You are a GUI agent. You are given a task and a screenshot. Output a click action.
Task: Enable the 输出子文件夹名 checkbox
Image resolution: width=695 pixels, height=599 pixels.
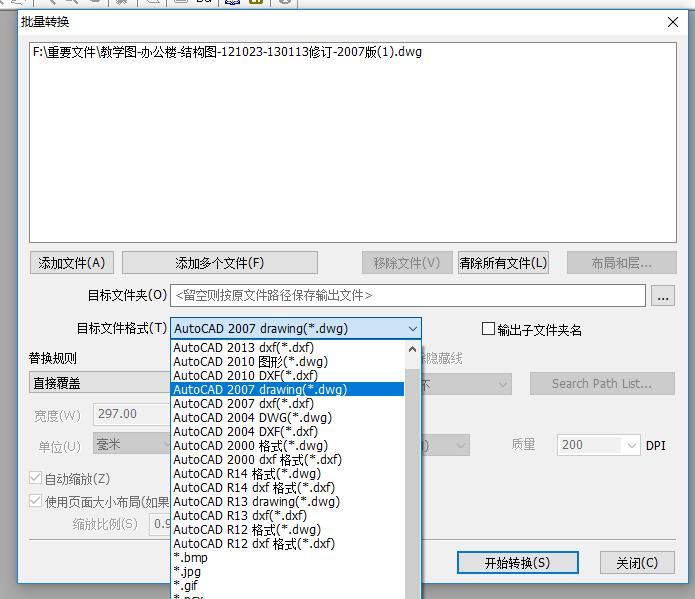[489, 329]
